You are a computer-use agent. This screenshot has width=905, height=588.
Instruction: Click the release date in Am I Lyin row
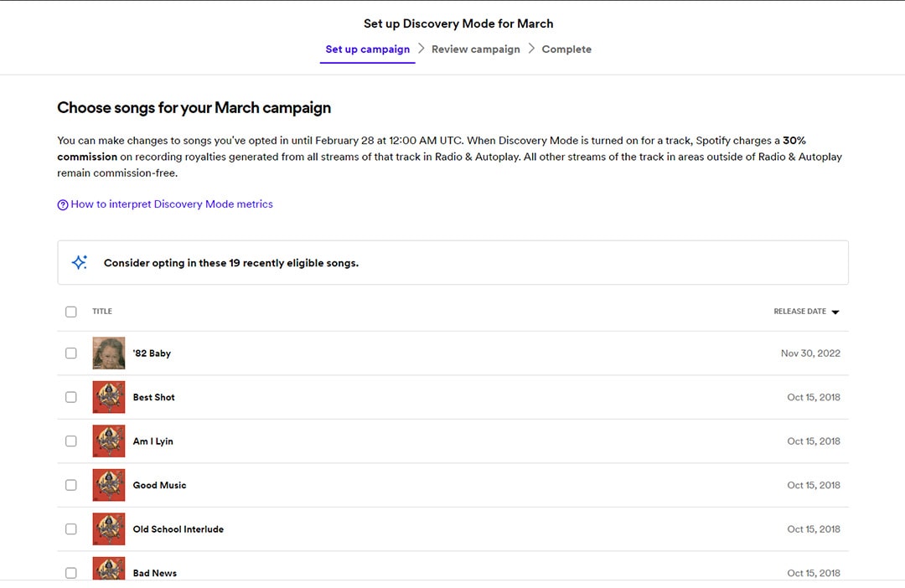[813, 441]
